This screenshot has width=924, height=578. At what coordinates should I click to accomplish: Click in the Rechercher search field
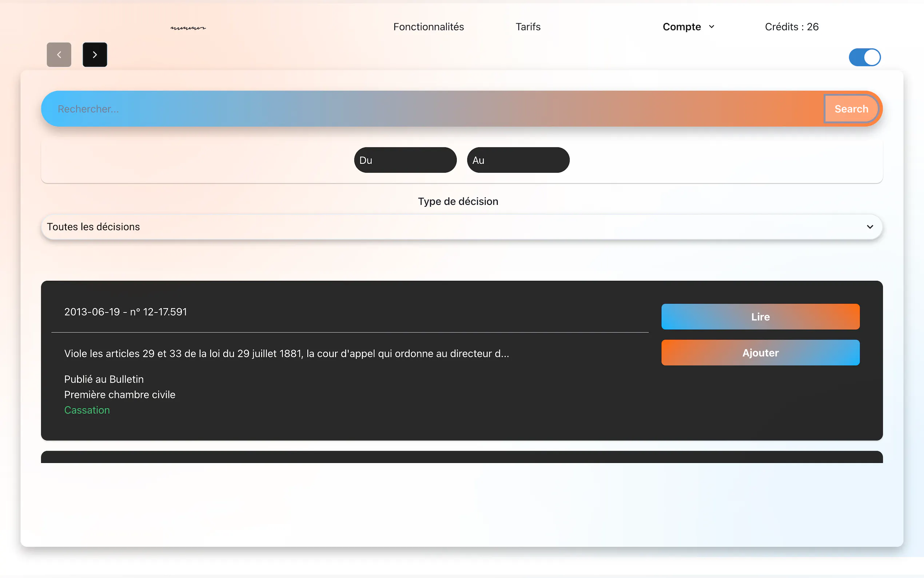pyautogui.click(x=420, y=109)
